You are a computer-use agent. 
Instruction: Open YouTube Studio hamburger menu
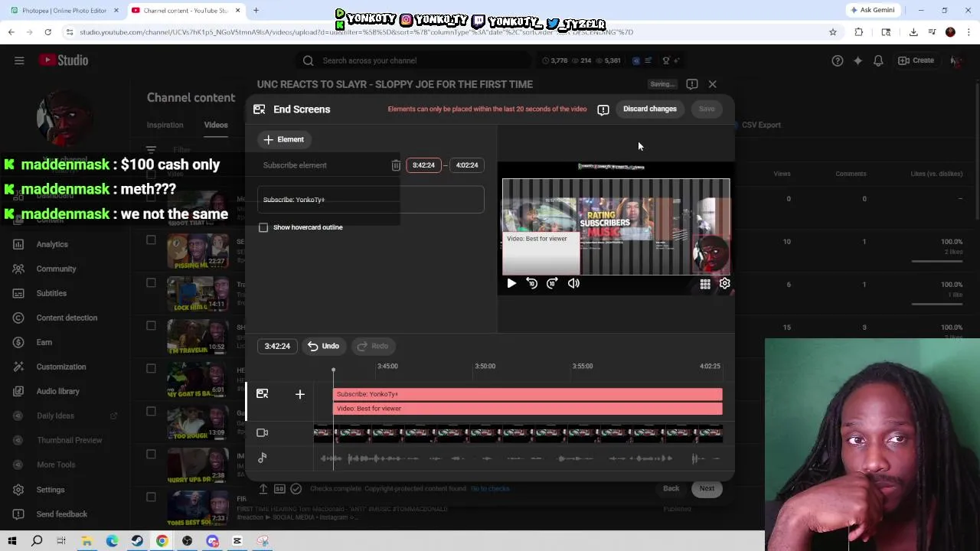click(x=19, y=60)
